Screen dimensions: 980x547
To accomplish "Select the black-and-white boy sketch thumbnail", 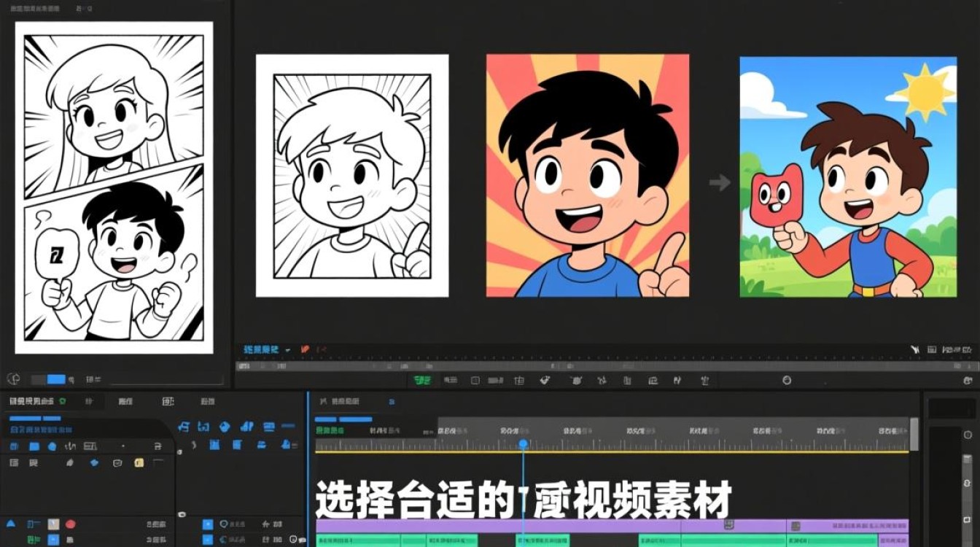I will (352, 176).
